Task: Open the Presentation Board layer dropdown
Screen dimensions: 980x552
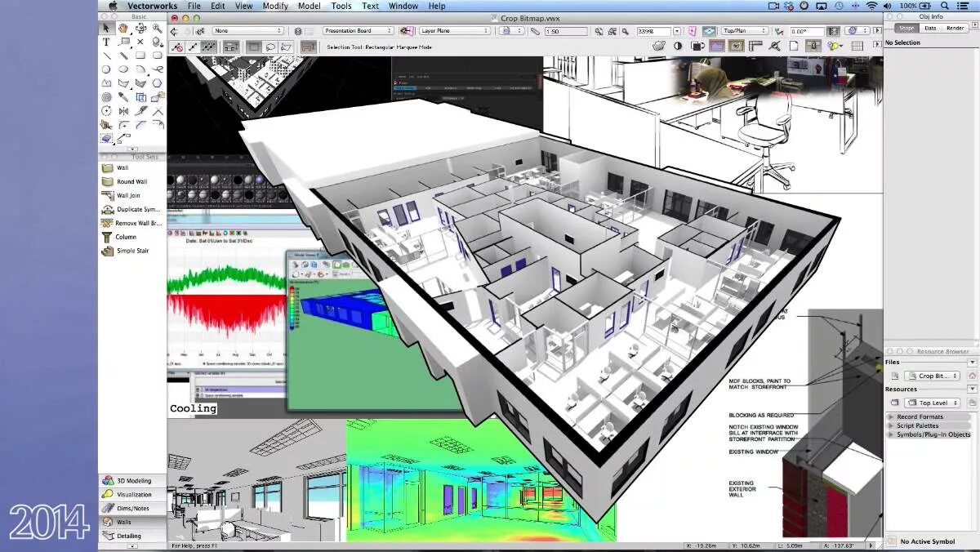Action: pos(360,31)
